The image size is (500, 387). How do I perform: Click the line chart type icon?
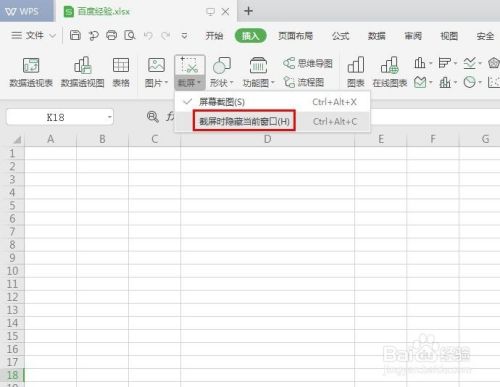469,63
